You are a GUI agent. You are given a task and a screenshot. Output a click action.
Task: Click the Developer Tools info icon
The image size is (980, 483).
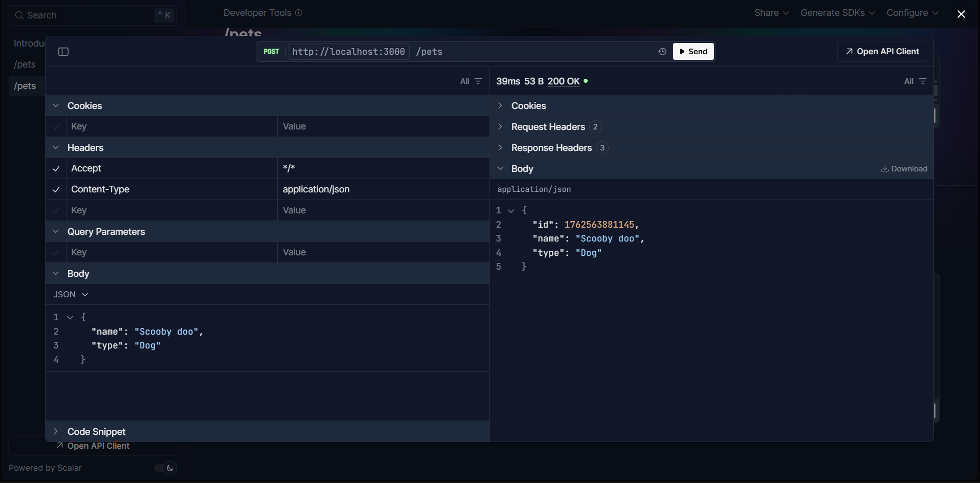click(x=299, y=13)
